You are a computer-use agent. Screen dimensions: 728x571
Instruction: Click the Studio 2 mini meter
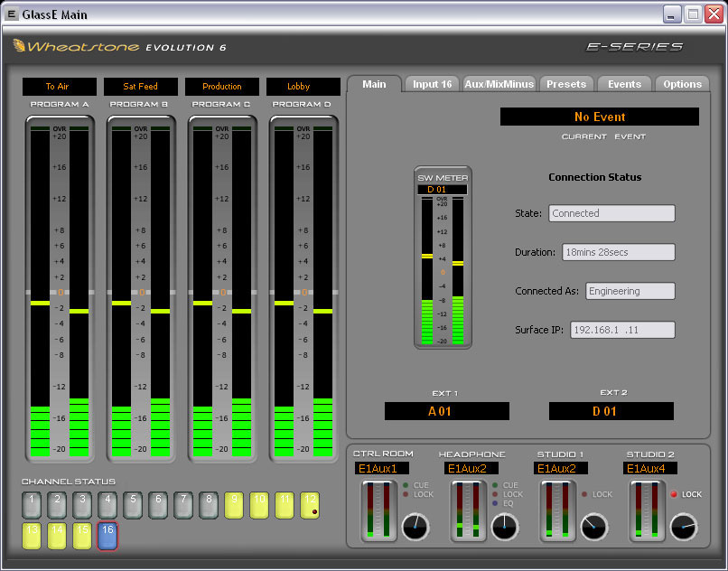(647, 510)
